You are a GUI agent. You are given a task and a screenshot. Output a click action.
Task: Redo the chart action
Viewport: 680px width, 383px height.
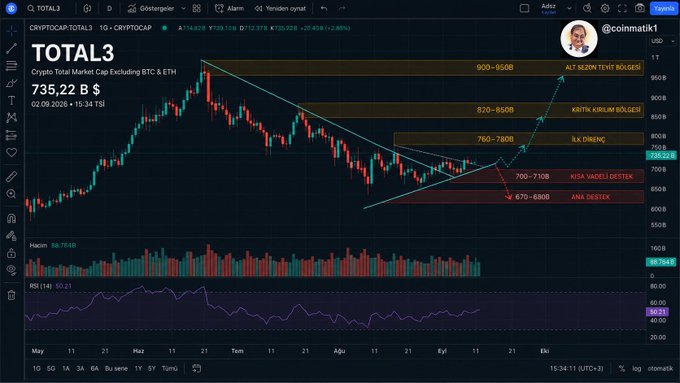pos(342,8)
